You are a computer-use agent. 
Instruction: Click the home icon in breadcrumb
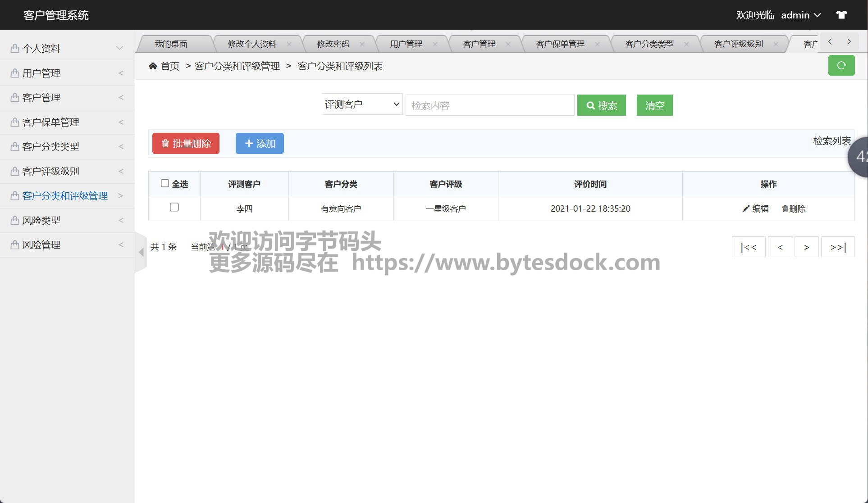coord(153,66)
